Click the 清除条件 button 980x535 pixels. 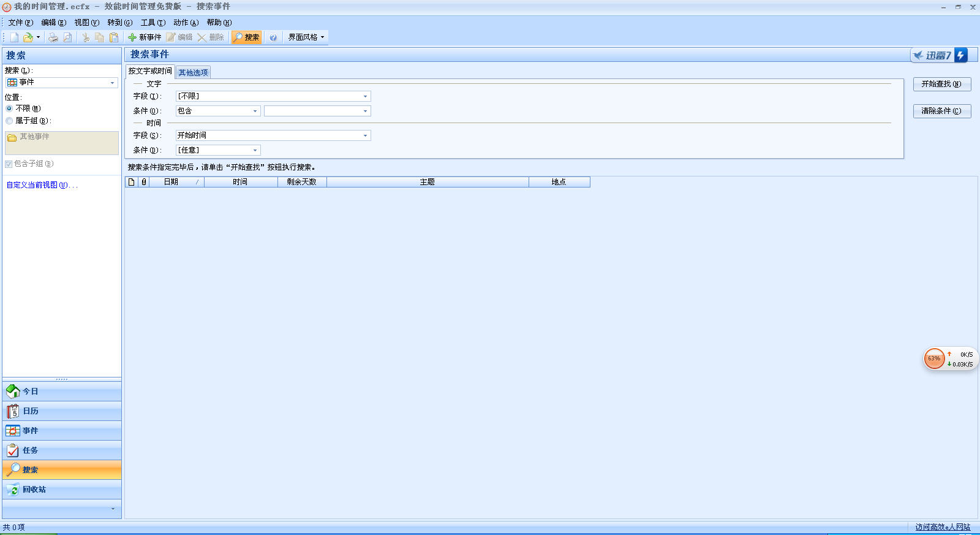click(x=942, y=111)
